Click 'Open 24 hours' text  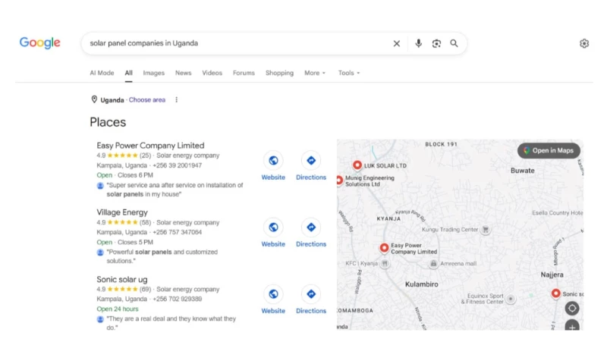tap(118, 309)
